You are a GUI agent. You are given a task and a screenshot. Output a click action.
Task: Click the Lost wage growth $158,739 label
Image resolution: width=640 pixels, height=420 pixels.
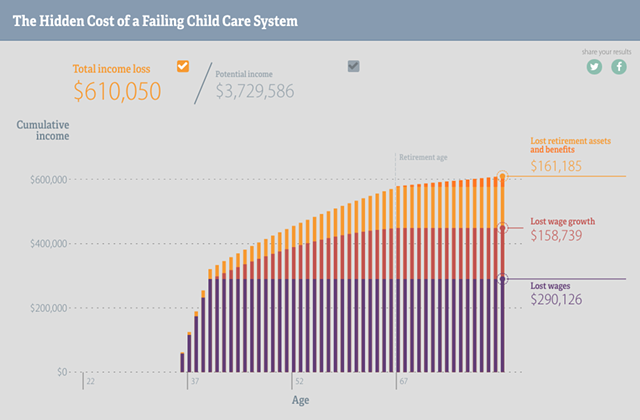point(562,229)
